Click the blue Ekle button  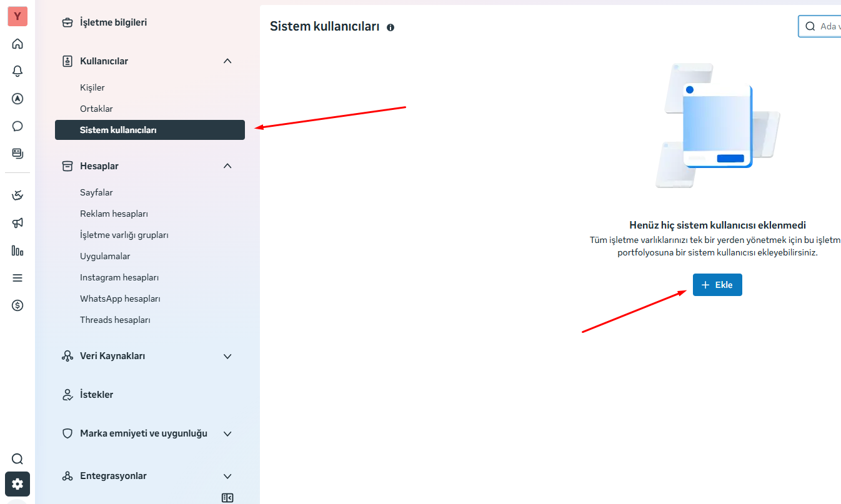[717, 285]
